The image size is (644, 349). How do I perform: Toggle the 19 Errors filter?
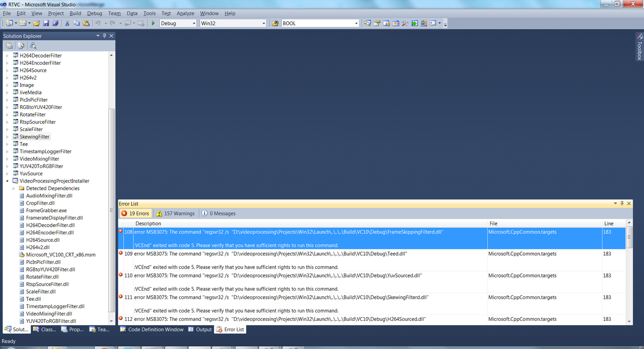click(136, 214)
